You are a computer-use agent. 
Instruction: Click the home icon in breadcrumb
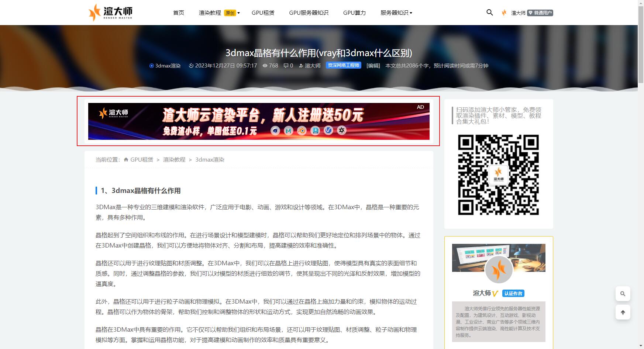126,160
